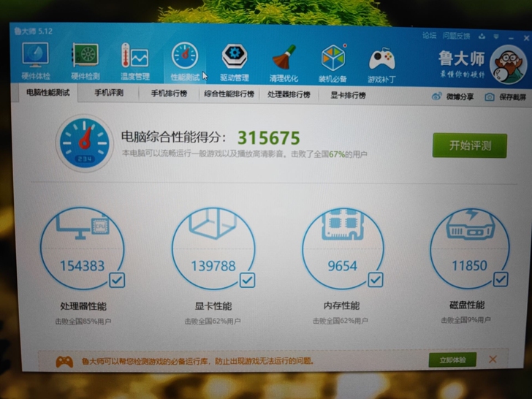Switch to 显卡排行榜 tab
Viewport: 532px width, 399px height.
click(348, 95)
